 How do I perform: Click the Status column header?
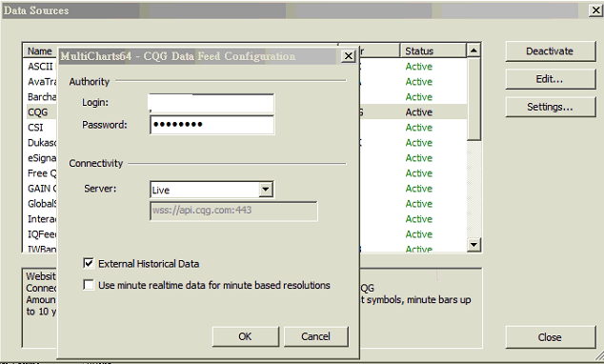coord(433,51)
